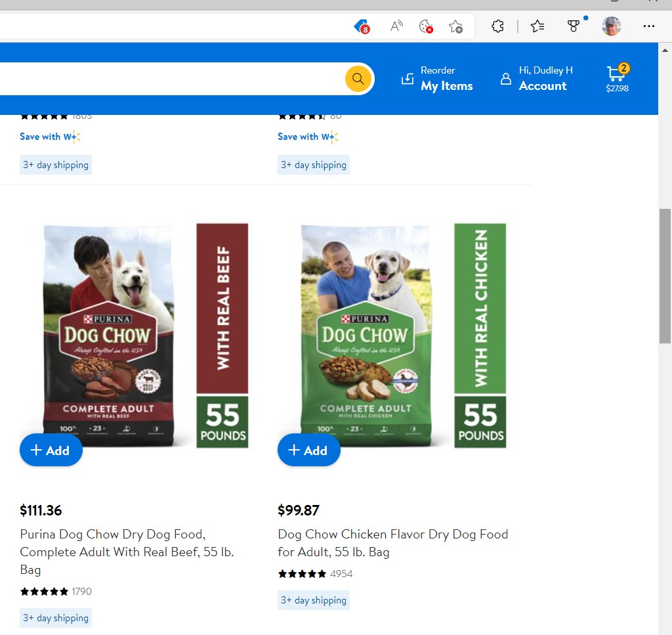
Task: Open the browser Settings and more menu
Action: click(x=649, y=26)
